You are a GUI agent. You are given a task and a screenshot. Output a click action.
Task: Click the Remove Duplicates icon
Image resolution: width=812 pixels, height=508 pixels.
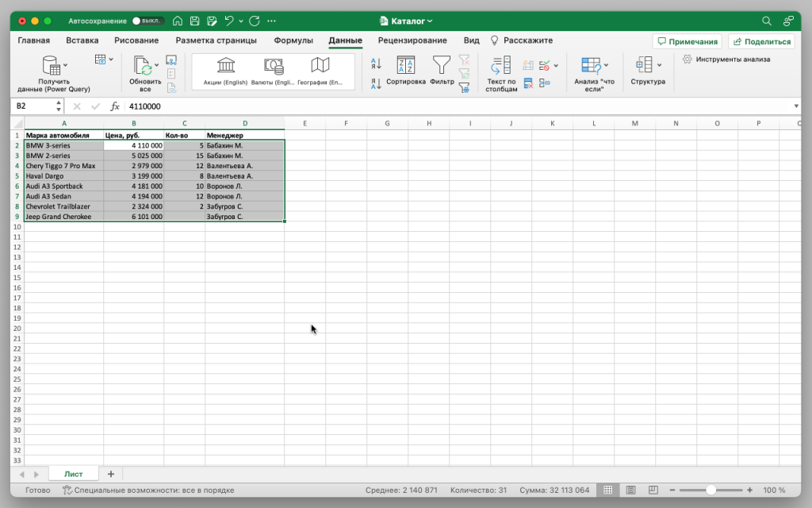coord(527,83)
